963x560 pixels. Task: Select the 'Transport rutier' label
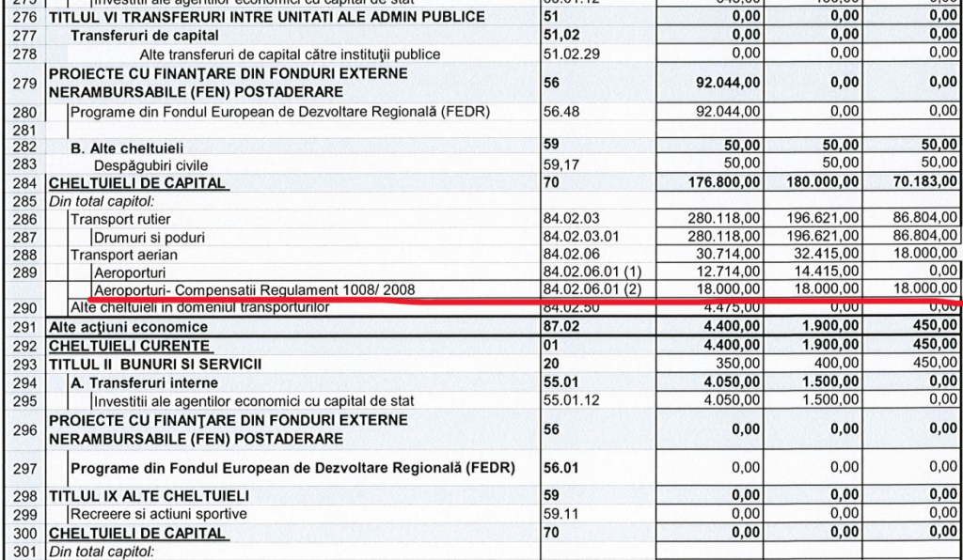[120, 219]
